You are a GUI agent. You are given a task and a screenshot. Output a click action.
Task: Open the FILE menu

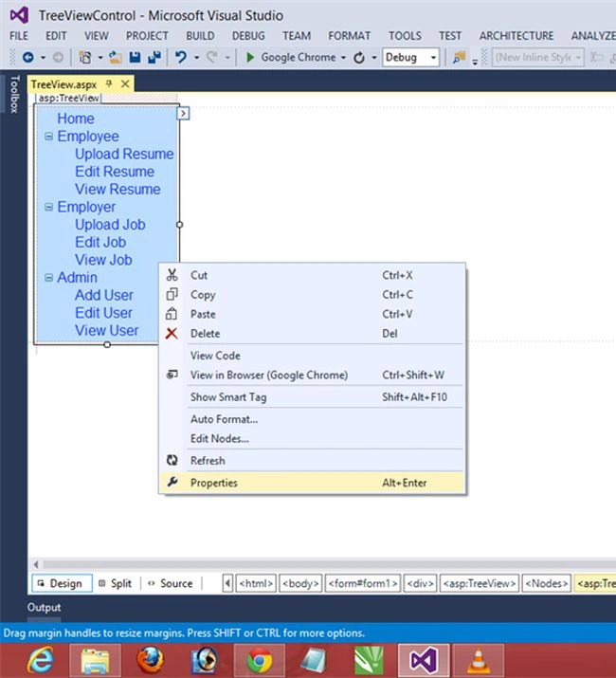click(19, 36)
